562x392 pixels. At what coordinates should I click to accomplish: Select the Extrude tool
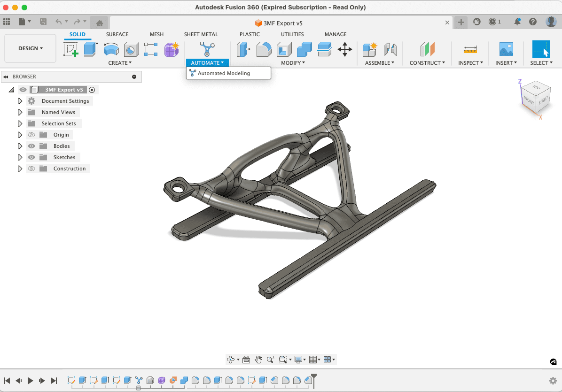tap(91, 49)
